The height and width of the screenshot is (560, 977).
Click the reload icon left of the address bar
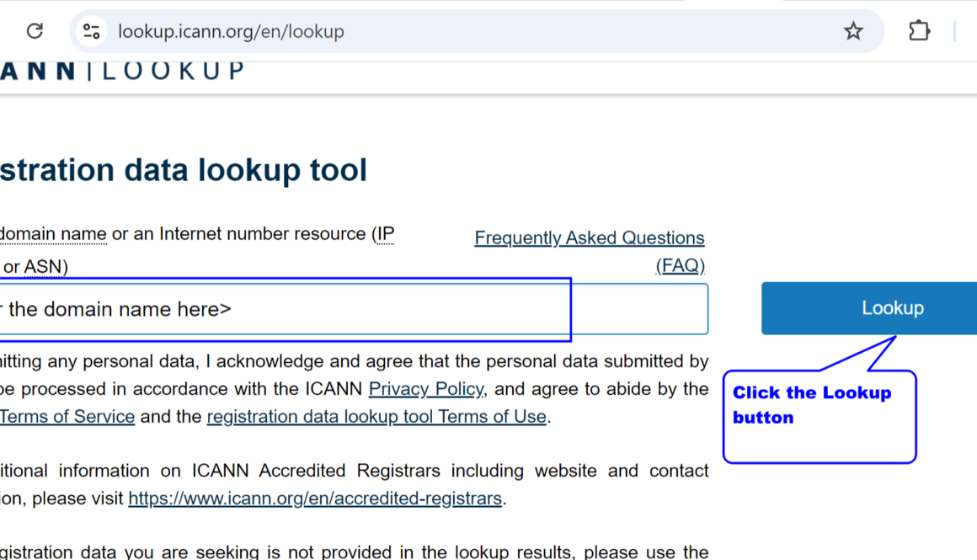[x=35, y=30]
